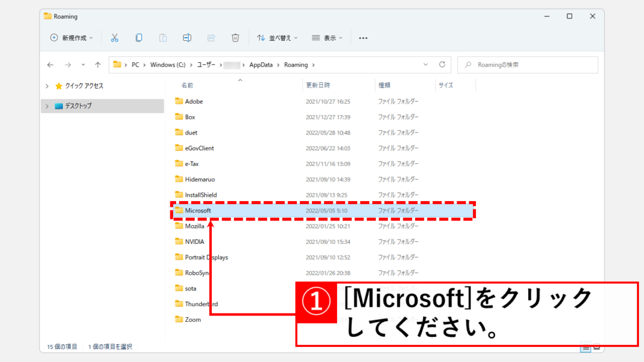The image size is (644, 362).
Task: Select デスクトップ in the navigation pane
Action: click(x=78, y=106)
